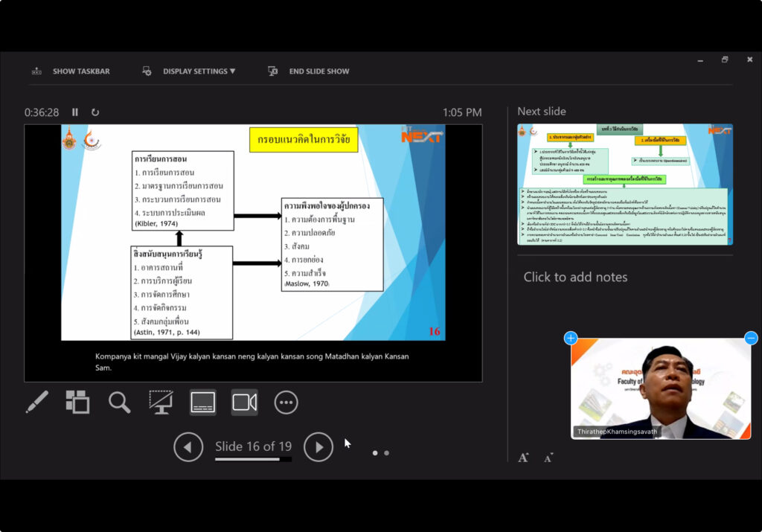The image size is (762, 532).
Task: Decrease the notes font size
Action: 548,458
